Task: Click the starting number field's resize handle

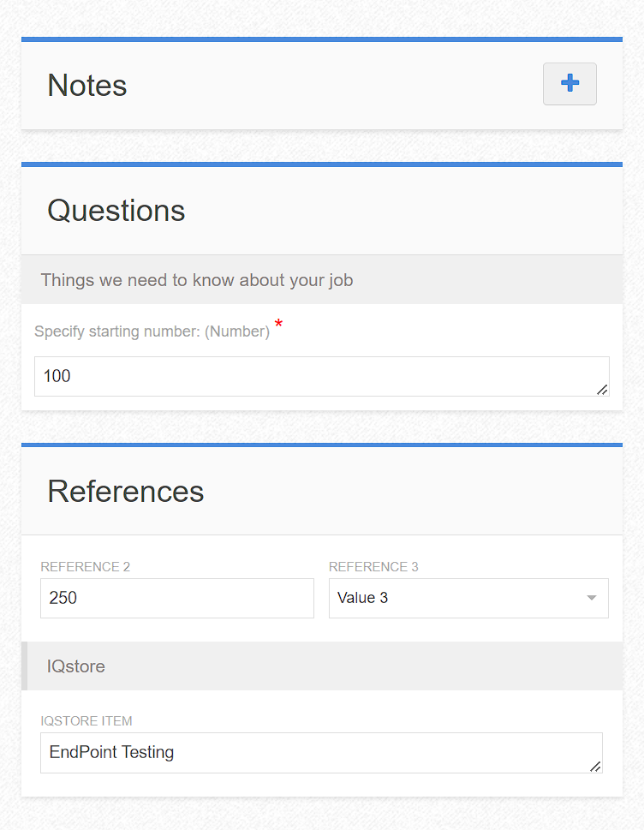Action: pyautogui.click(x=602, y=390)
